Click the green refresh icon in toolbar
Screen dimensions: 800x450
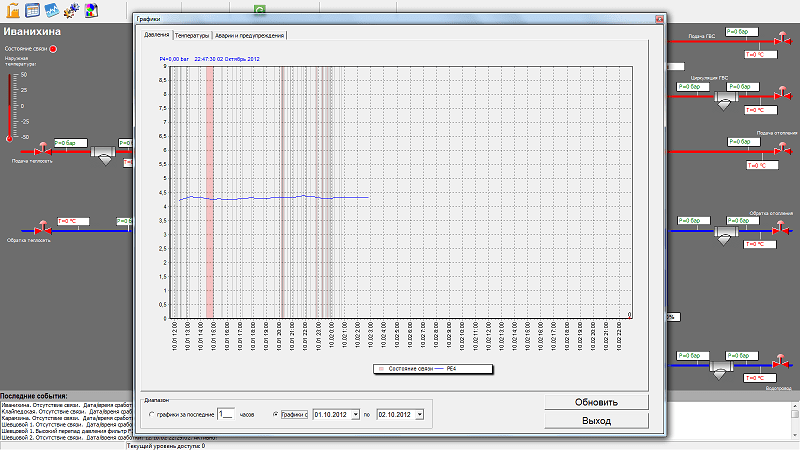point(260,8)
